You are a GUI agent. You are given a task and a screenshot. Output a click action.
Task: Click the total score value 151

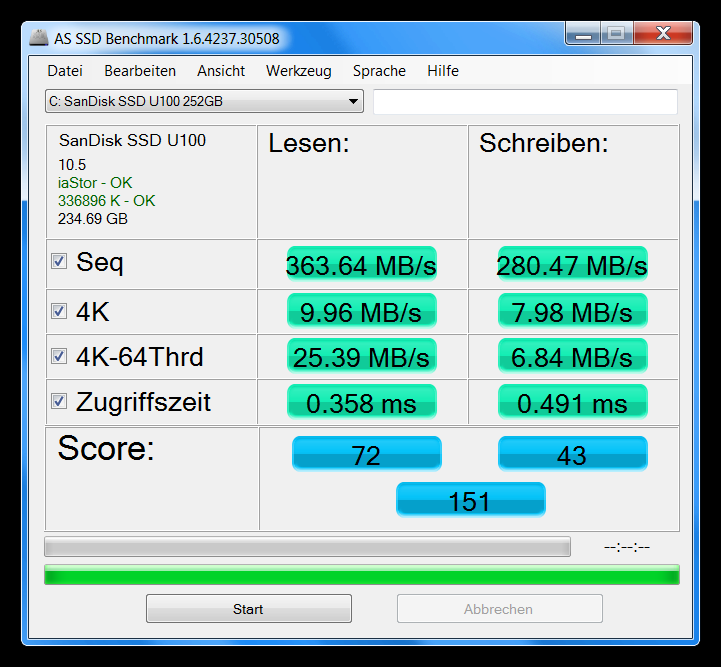click(x=470, y=500)
